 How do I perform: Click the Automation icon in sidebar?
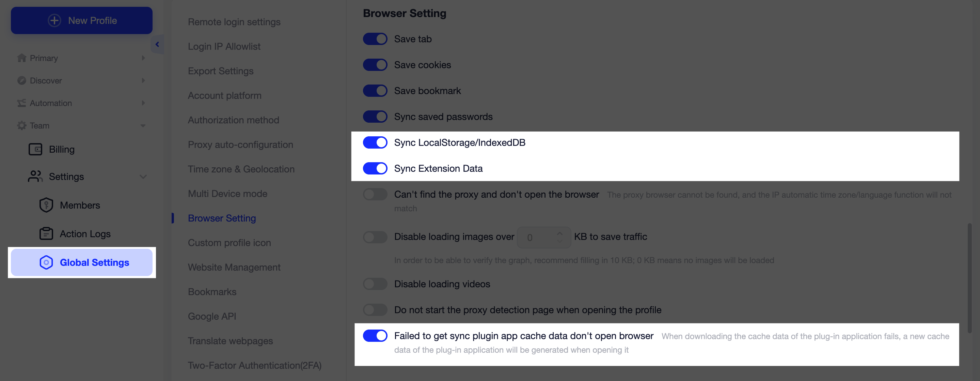(x=21, y=103)
